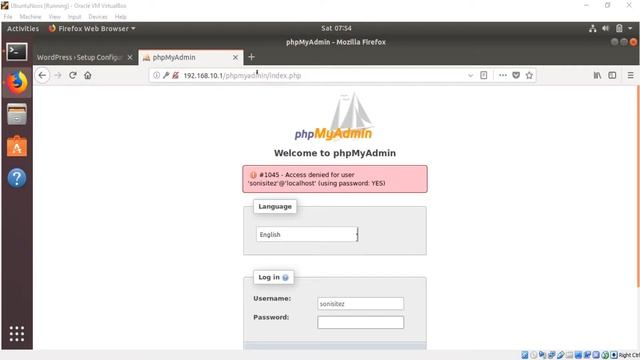
Task: Open the Terminal from the Ubuntu dock
Action: coord(17,52)
